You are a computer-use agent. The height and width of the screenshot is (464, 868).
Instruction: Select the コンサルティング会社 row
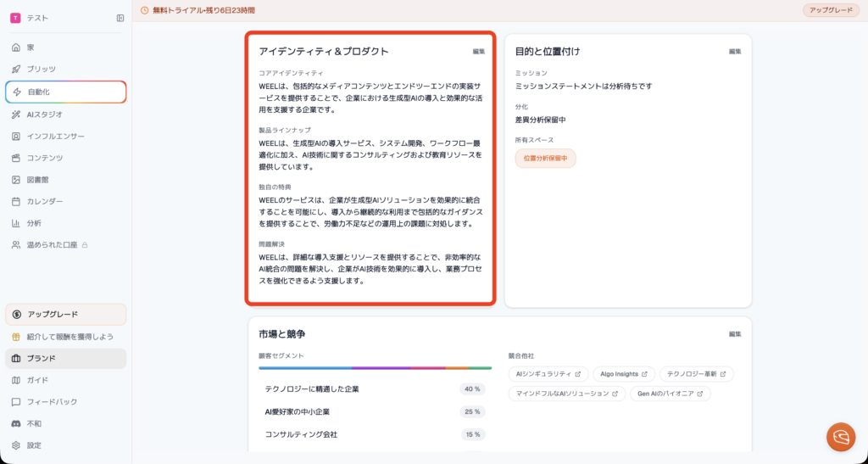pyautogui.click(x=375, y=434)
